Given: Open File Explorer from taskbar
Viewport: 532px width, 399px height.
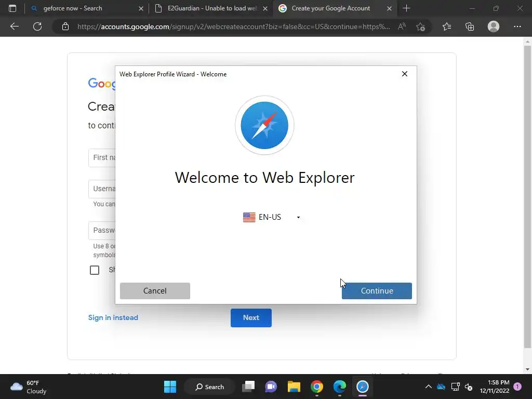Looking at the screenshot, I should coord(294,387).
